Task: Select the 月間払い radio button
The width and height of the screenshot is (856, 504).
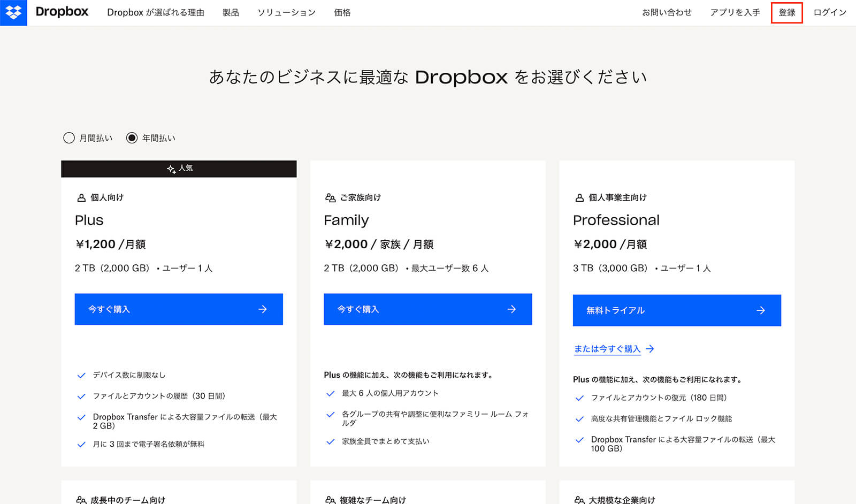Action: coord(69,138)
